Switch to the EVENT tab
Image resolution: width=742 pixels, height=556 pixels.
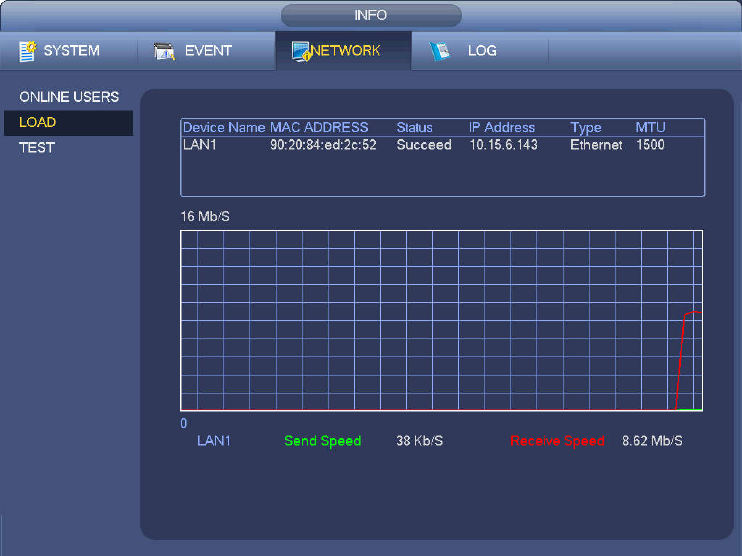coord(208,51)
